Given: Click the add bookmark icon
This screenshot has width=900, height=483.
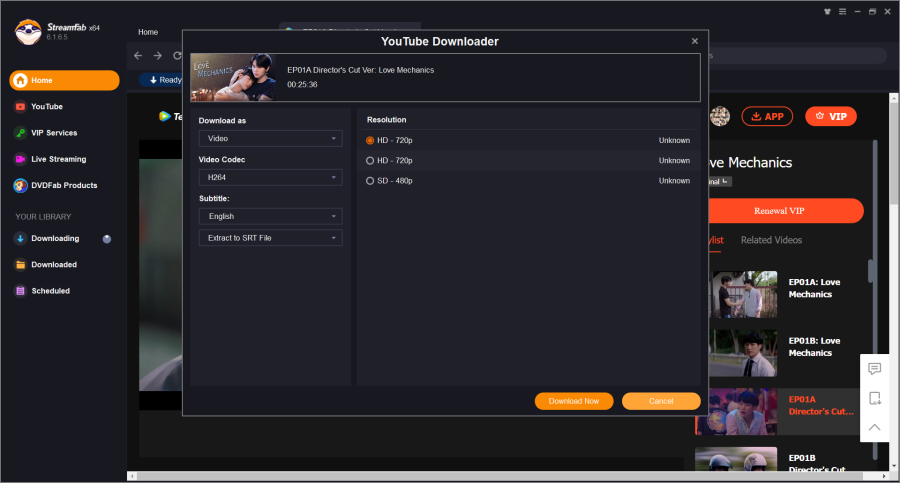Looking at the screenshot, I should pos(875,398).
